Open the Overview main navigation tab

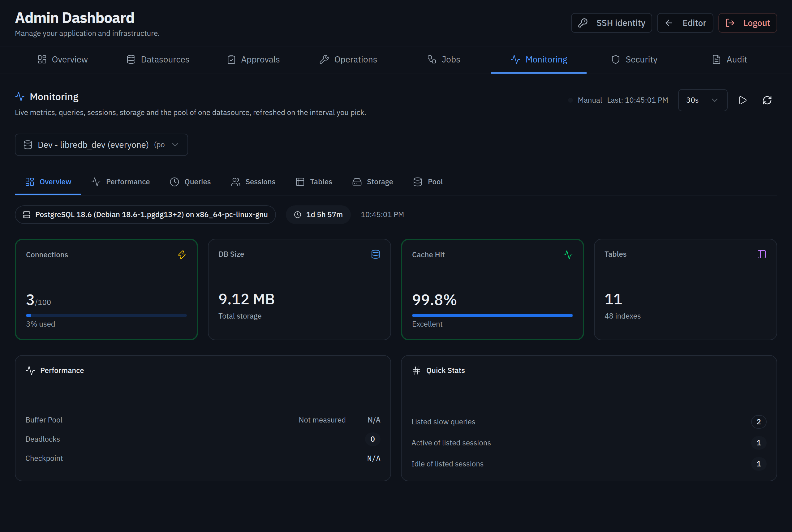[63, 59]
